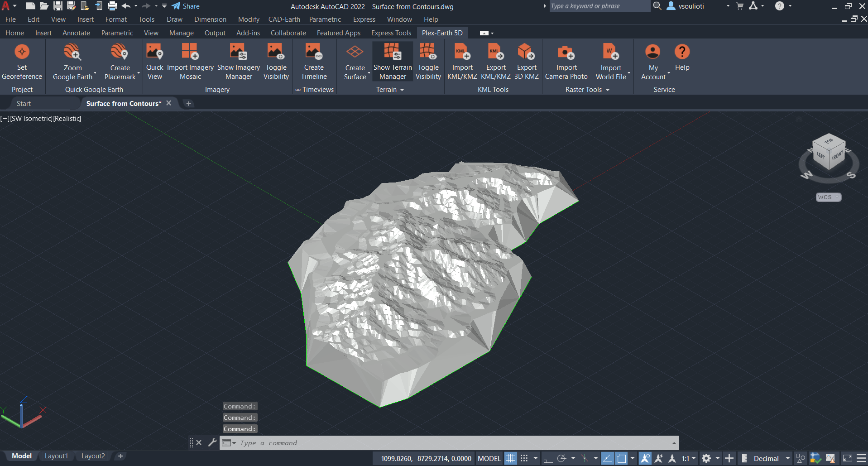Click the Share button

tap(186, 6)
